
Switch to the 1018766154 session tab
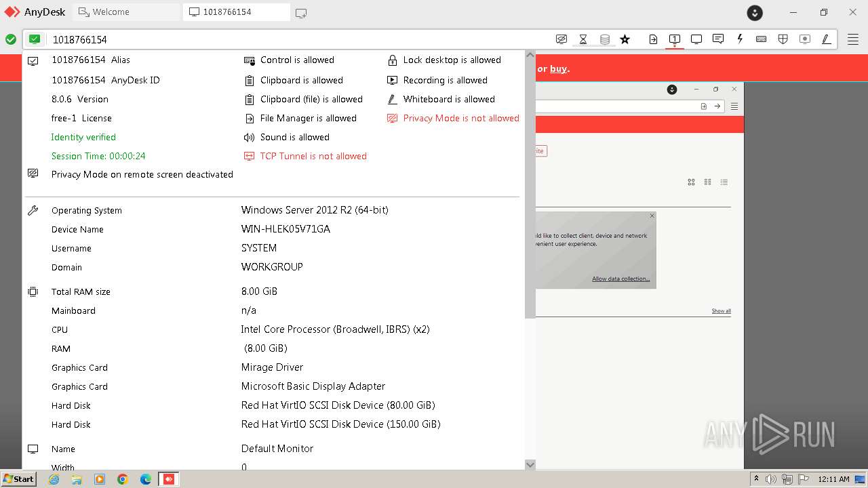[x=236, y=12]
